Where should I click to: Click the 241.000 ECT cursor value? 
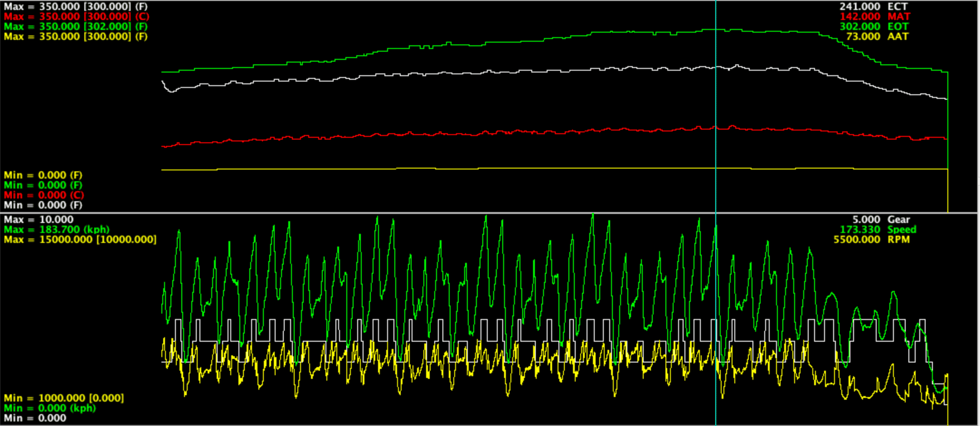[859, 6]
